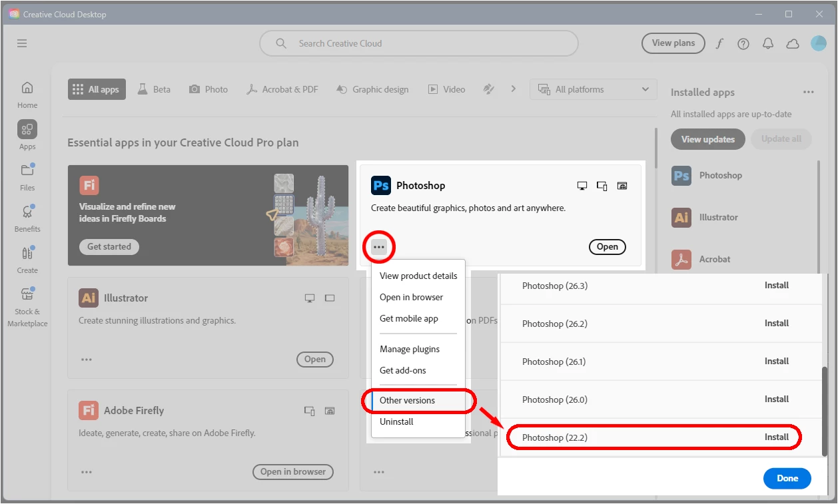
Task: Install Photoshop (26.0)
Action: click(777, 399)
